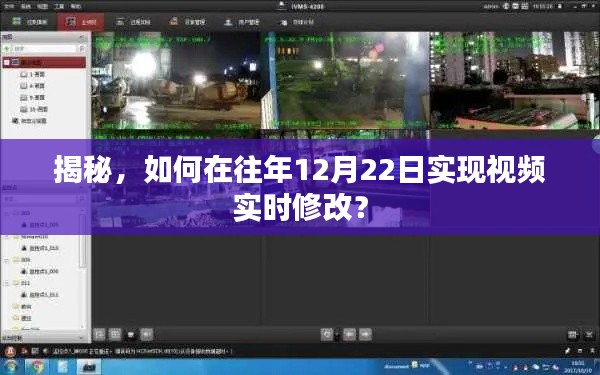Viewport: 600px width, 375px height.
Task: Collapse the 006 folder group
Action: pos(7,260)
